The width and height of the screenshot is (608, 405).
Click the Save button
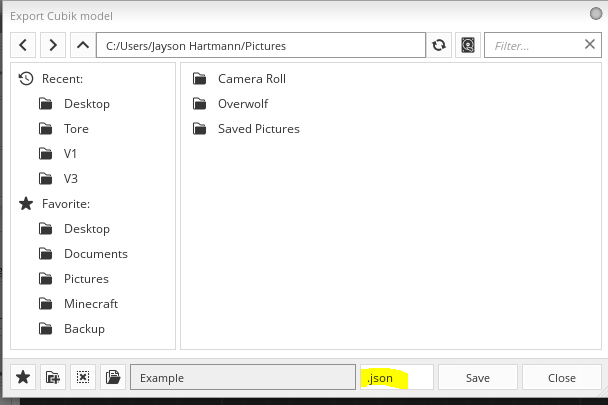(478, 377)
